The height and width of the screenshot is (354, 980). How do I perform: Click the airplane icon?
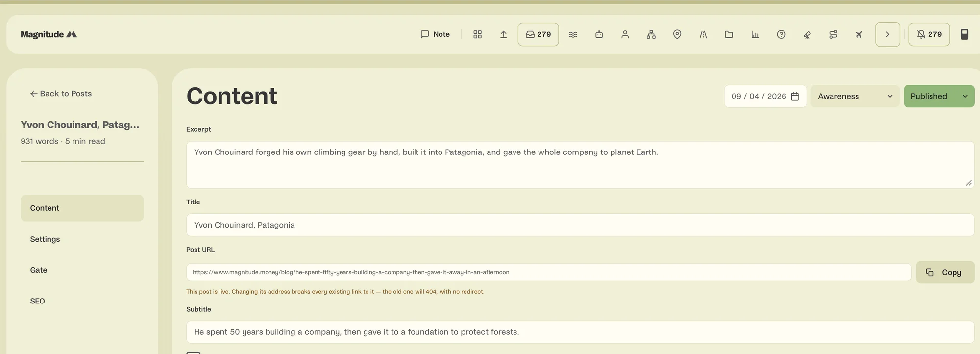[x=858, y=34]
